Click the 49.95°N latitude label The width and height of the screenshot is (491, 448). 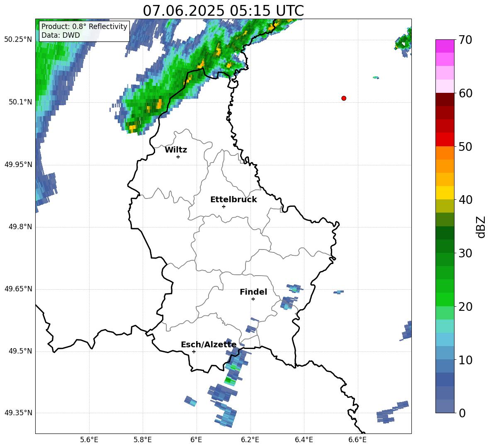[18, 164]
